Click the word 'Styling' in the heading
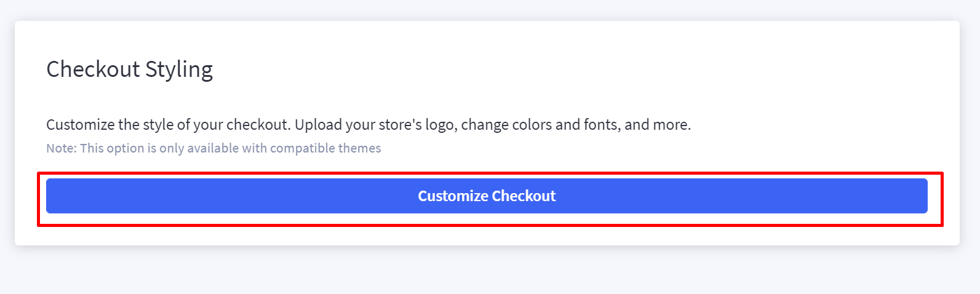The width and height of the screenshot is (980, 294). coord(179,70)
